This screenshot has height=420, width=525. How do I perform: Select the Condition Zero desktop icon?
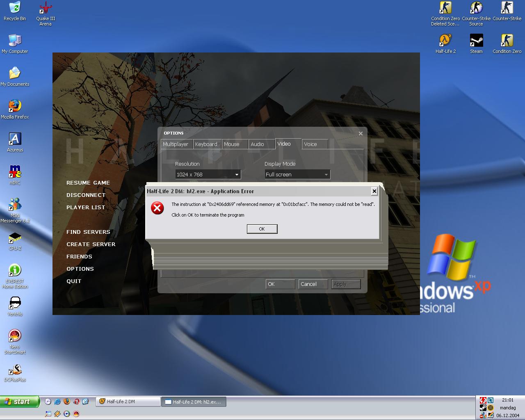pyautogui.click(x=507, y=44)
